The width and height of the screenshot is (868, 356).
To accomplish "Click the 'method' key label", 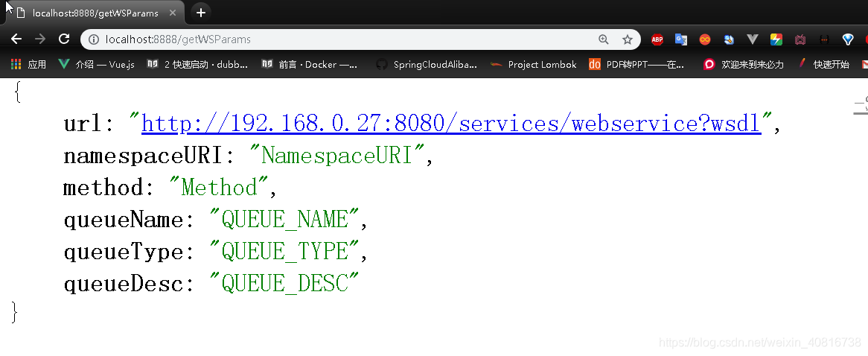I will [x=103, y=188].
